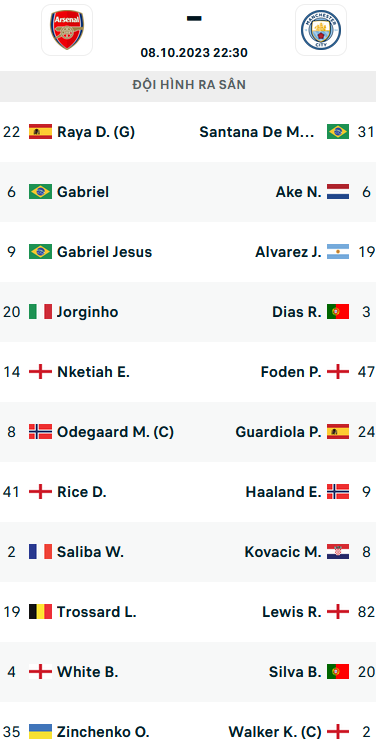The image size is (376, 747).
Task: Select the ĐỘI HÌNH RA SÂN header
Action: pyautogui.click(x=188, y=86)
